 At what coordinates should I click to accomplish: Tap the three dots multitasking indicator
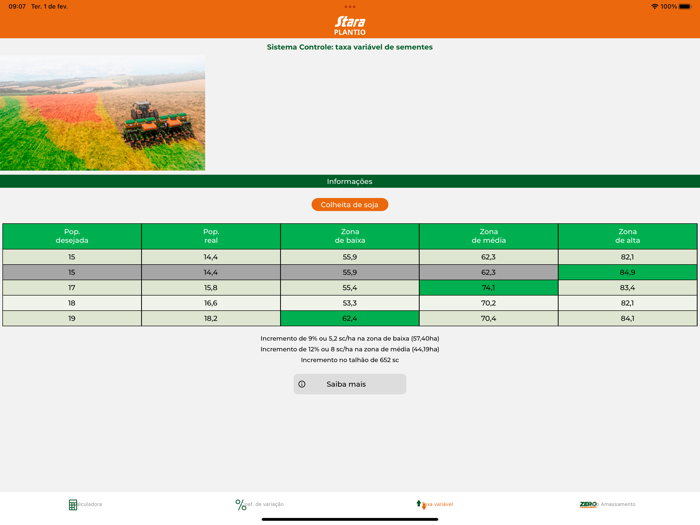tap(350, 7)
